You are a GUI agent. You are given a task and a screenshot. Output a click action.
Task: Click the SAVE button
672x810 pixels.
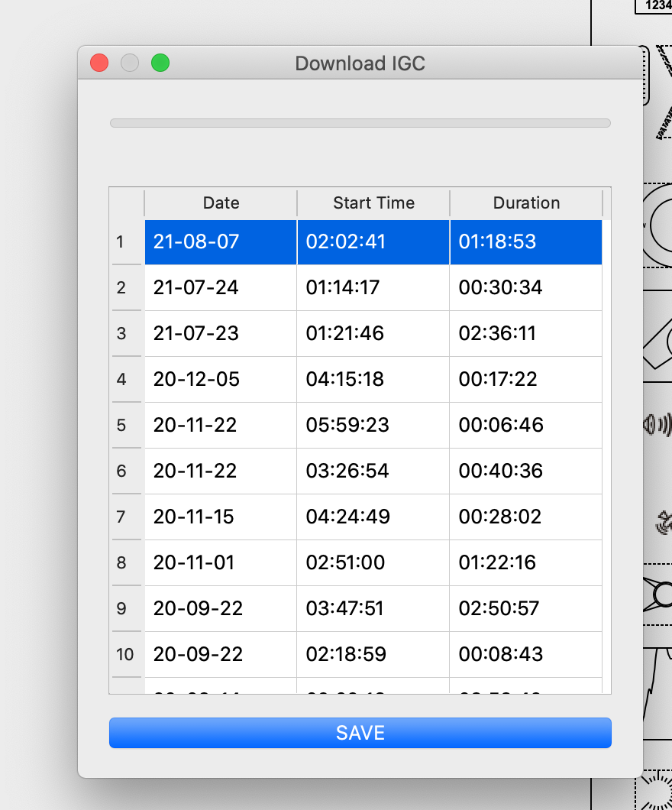(x=360, y=733)
